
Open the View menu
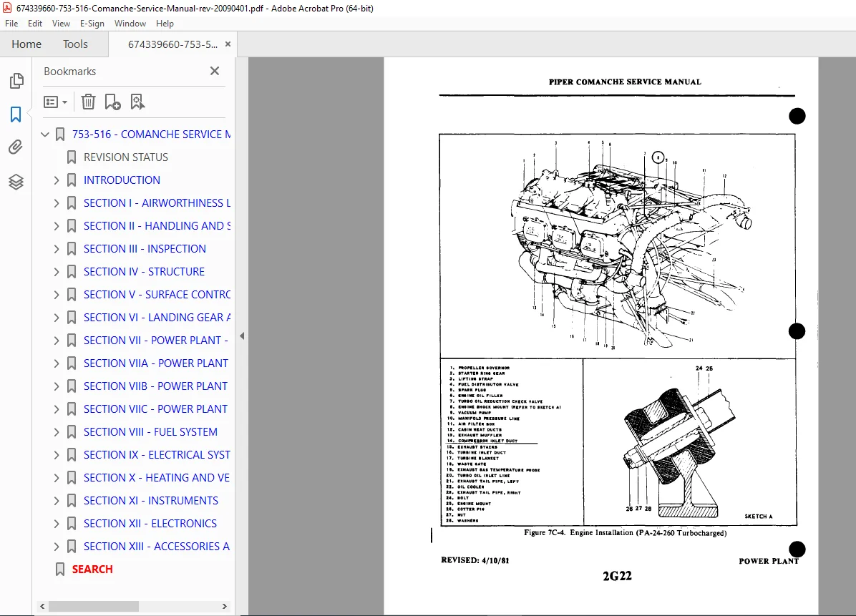click(61, 24)
